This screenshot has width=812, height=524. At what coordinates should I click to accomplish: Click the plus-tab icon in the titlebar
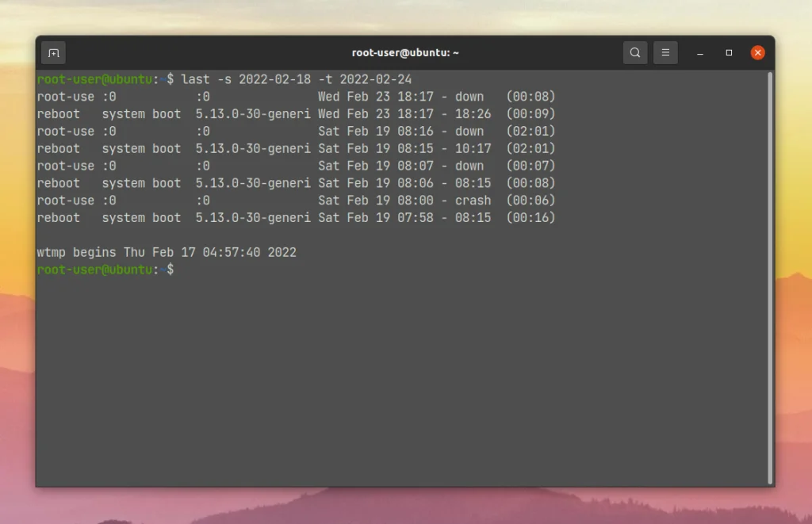click(53, 52)
